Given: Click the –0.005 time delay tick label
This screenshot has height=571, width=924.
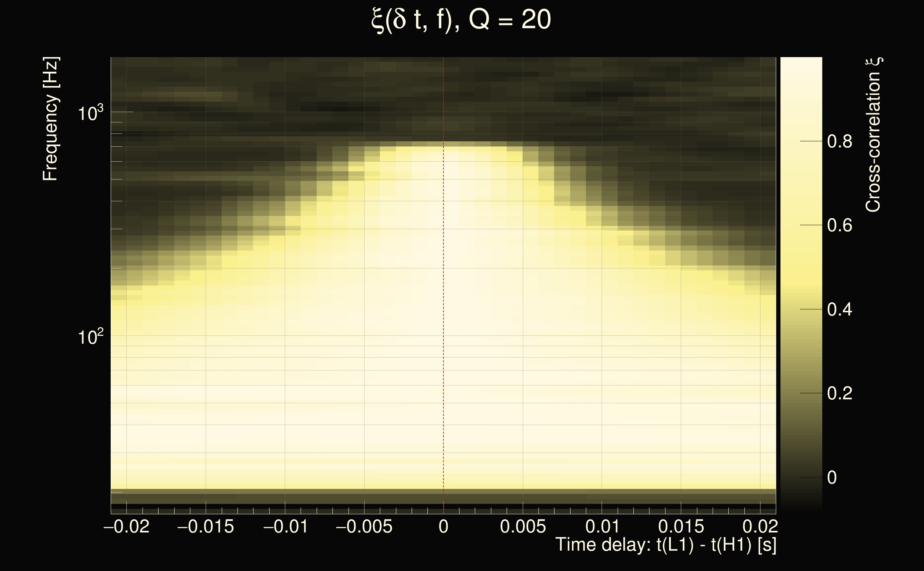Looking at the screenshot, I should (x=364, y=526).
